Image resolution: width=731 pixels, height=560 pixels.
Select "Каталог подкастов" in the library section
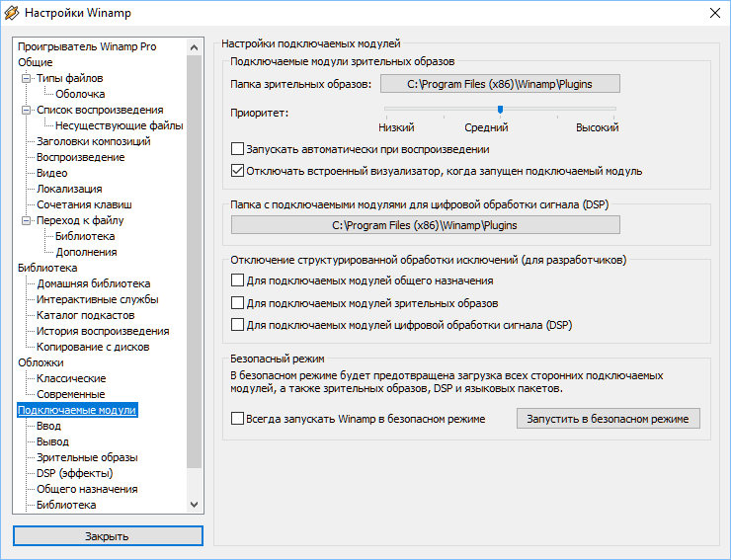85,315
